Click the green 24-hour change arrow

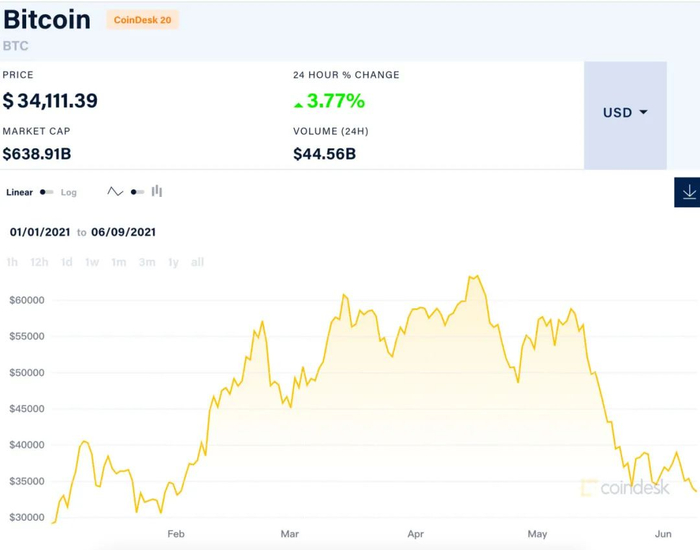(298, 102)
